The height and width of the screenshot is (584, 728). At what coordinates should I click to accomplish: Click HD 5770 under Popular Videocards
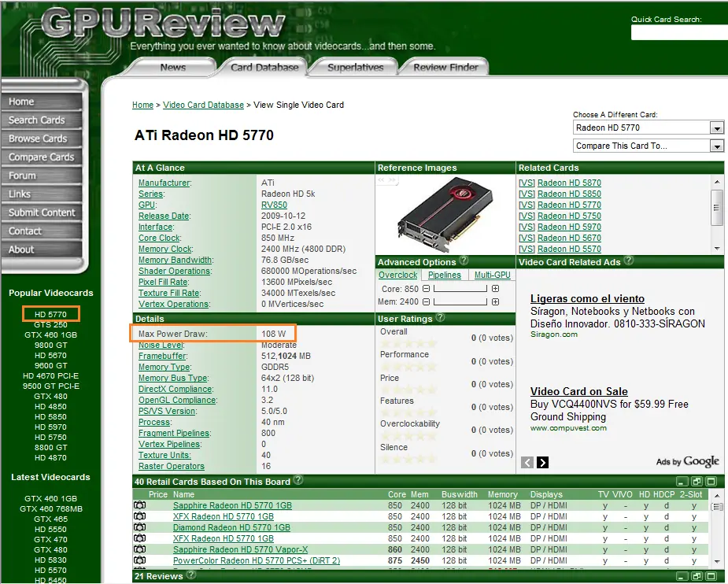click(x=50, y=314)
